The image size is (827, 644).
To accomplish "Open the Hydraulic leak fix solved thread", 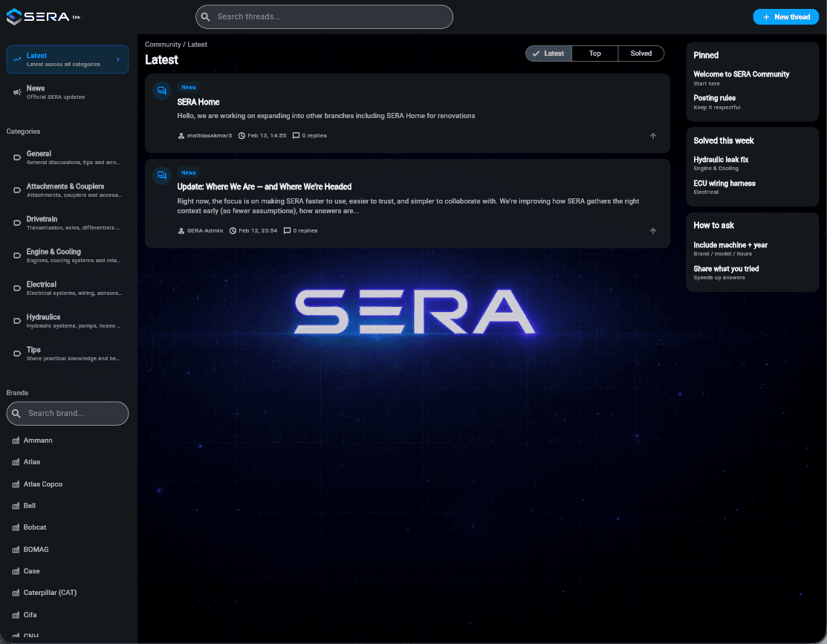I will (720, 159).
